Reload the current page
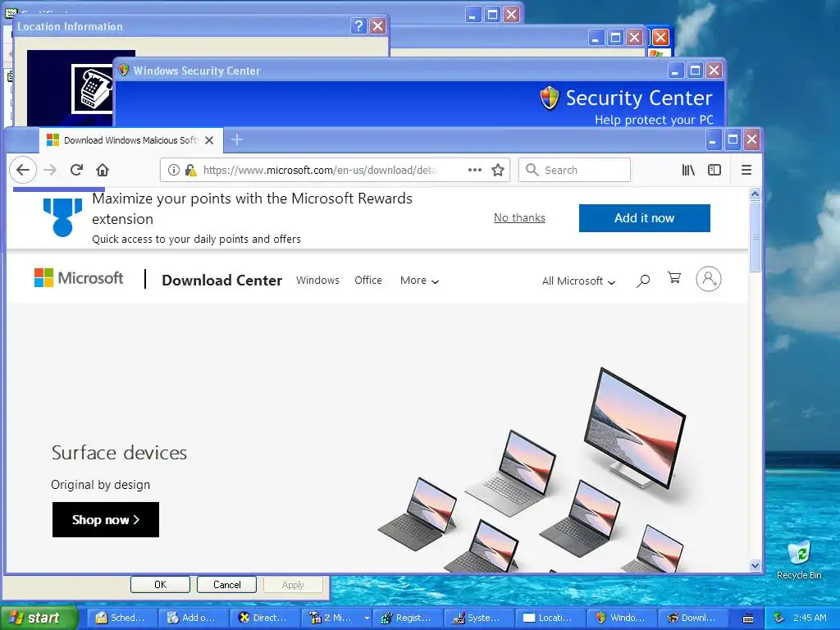The image size is (840, 630). pos(76,171)
